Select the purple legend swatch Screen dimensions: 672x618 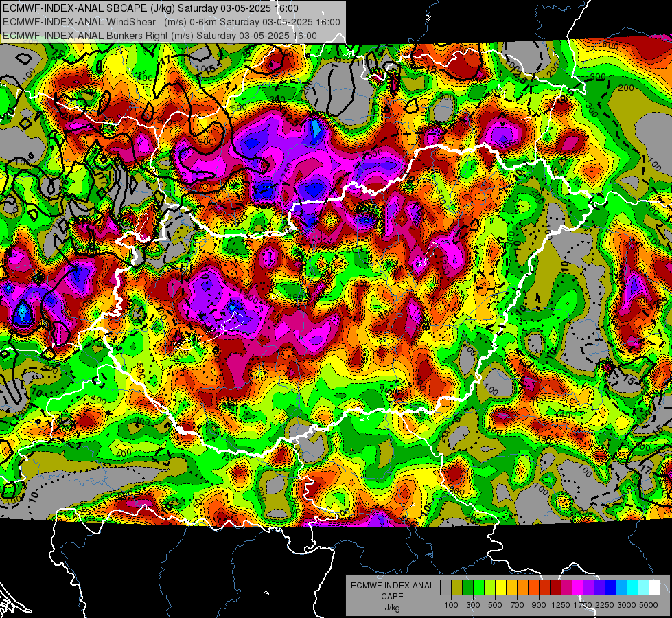(588, 588)
